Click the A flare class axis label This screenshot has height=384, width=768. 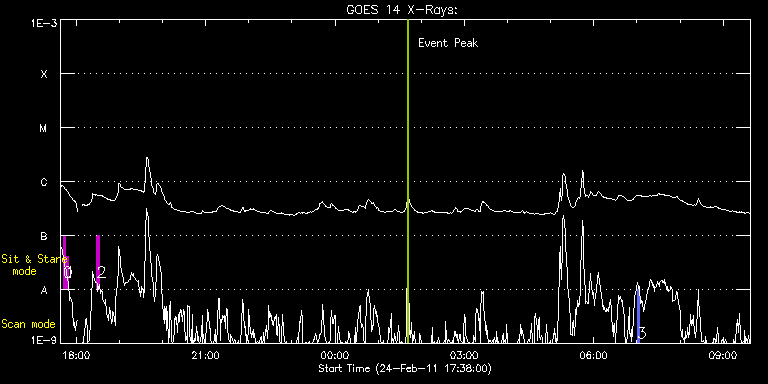[x=44, y=290]
